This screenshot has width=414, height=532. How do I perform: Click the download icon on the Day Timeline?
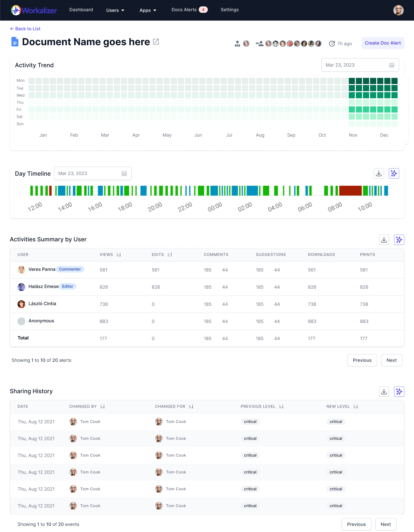click(x=379, y=173)
